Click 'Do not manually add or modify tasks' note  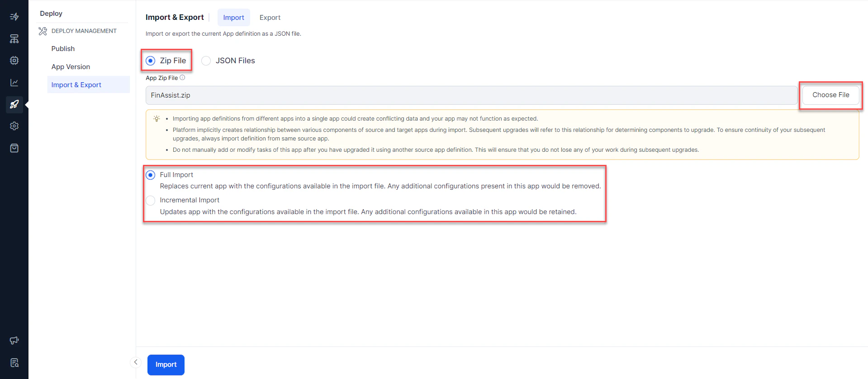click(436, 150)
